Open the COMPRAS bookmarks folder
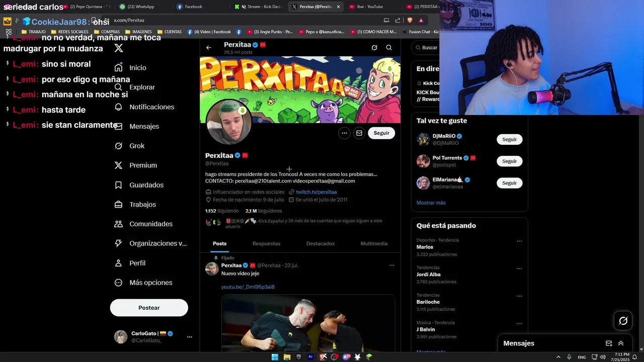Image resolution: width=644 pixels, height=362 pixels. pyautogui.click(x=107, y=32)
